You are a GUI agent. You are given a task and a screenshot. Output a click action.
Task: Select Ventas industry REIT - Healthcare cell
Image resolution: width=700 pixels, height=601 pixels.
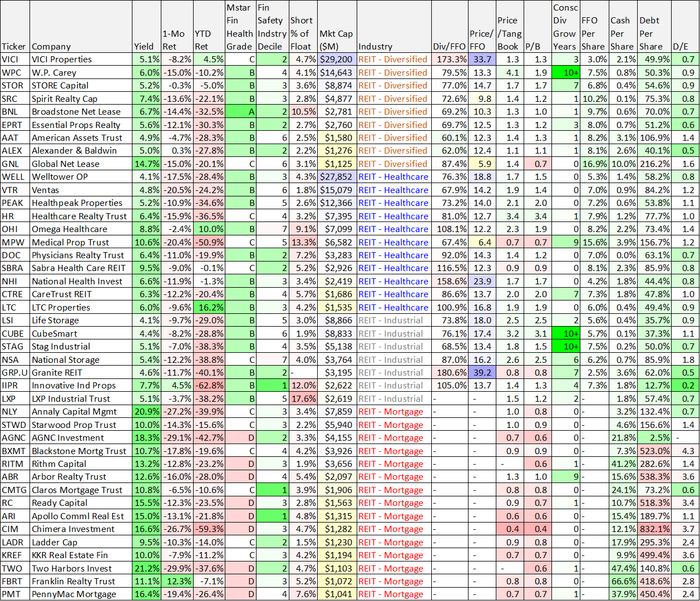coord(394,190)
